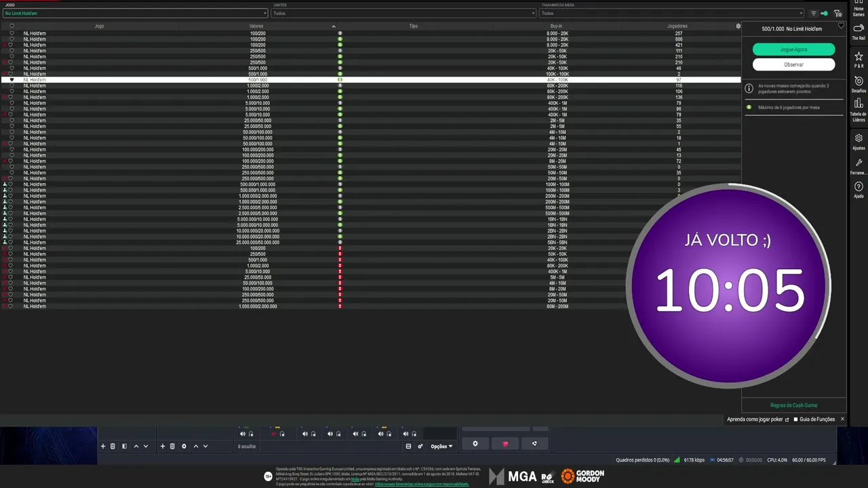868x488 pixels.
Task: Click the Gordon Moody logo
Action: tap(583, 476)
